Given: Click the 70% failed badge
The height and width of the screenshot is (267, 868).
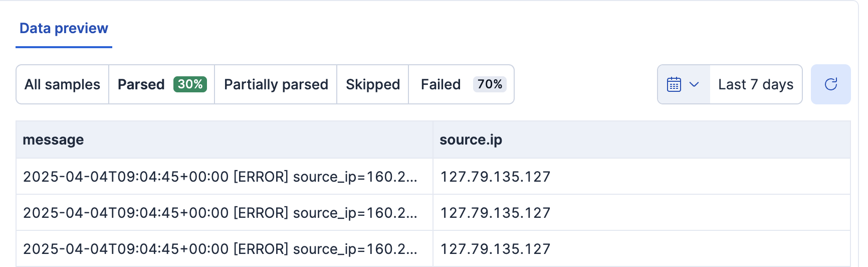Looking at the screenshot, I should (490, 84).
